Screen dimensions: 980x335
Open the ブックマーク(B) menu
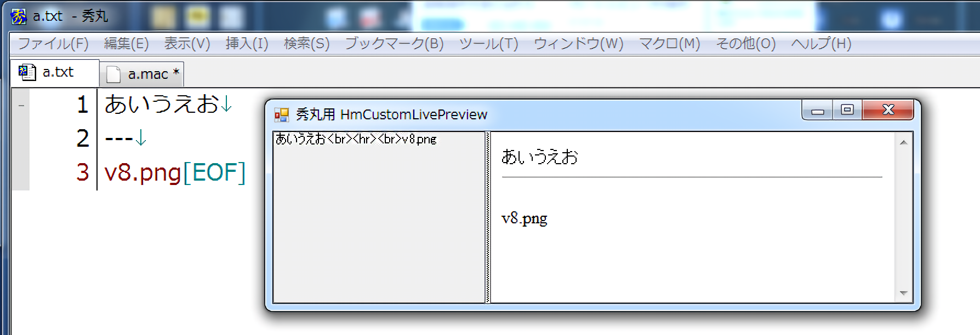coord(394,44)
